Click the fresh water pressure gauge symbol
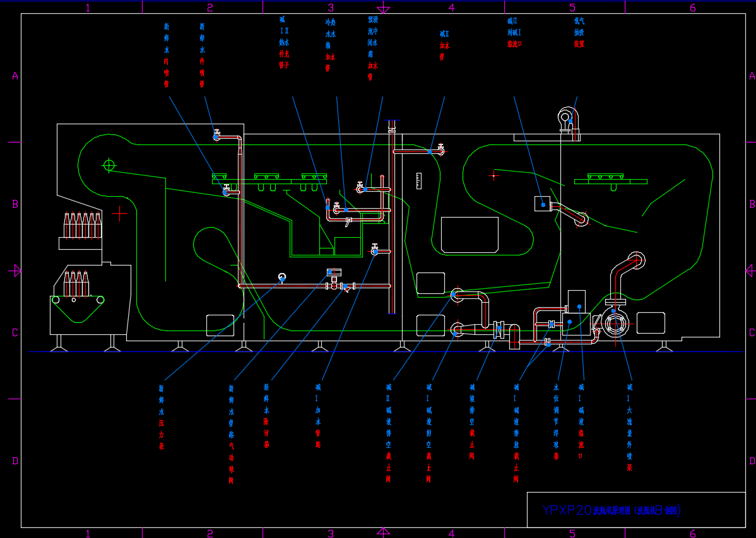 pos(282,277)
